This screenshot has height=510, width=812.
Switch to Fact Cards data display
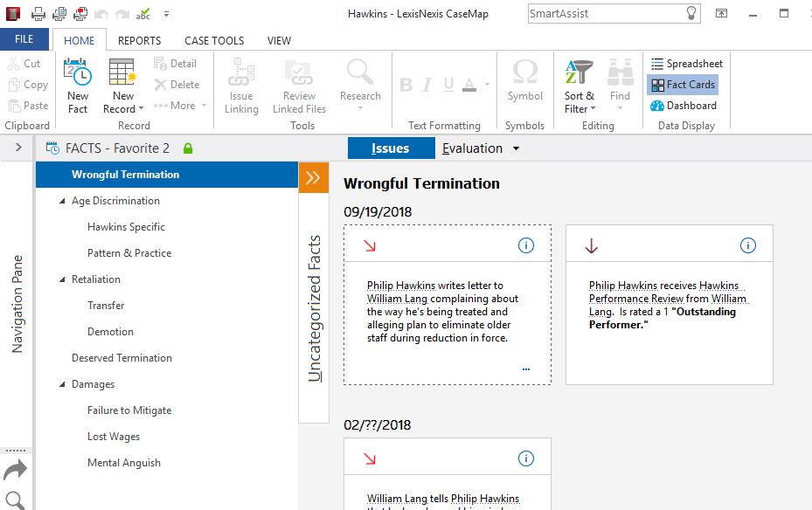click(683, 85)
